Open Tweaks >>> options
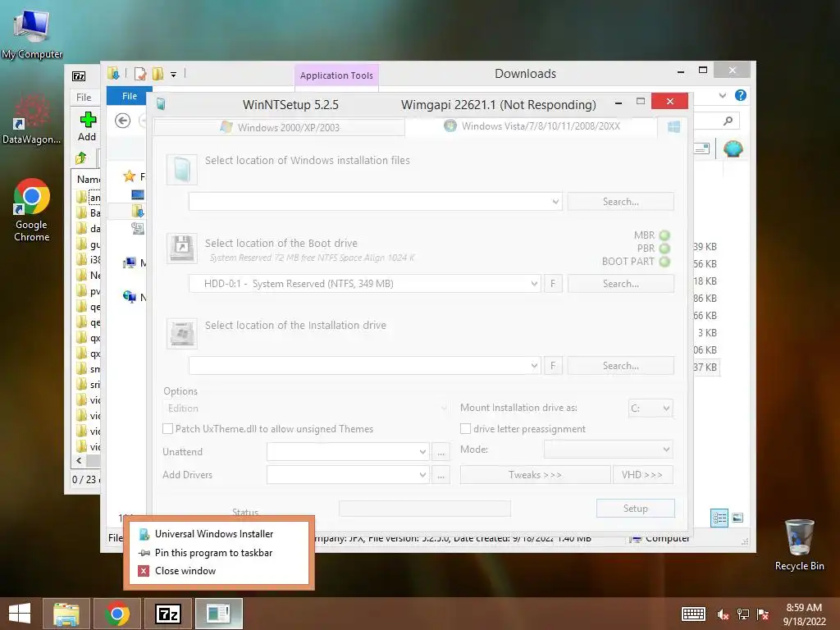This screenshot has width=840, height=630. click(x=535, y=475)
